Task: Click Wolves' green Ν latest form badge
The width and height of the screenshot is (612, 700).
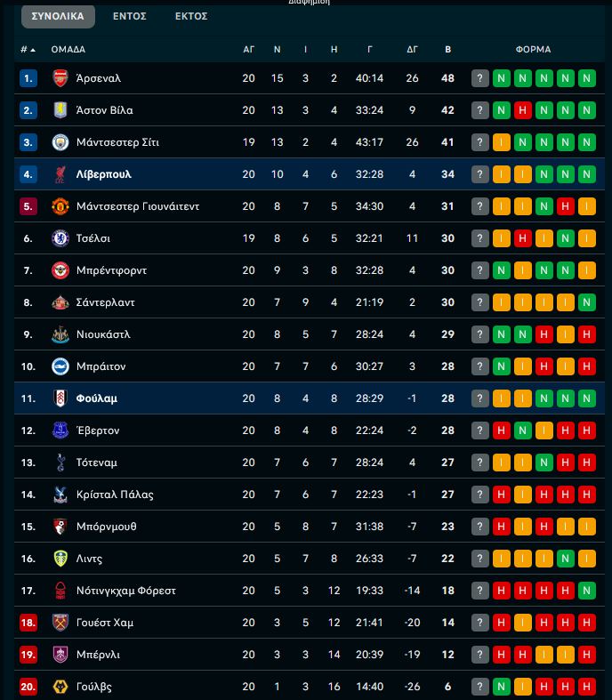Action: 502,687
